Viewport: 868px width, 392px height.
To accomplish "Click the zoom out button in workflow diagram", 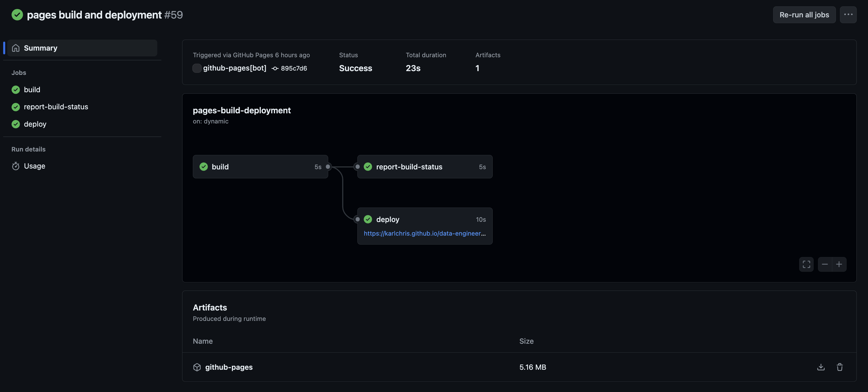I will 825,264.
